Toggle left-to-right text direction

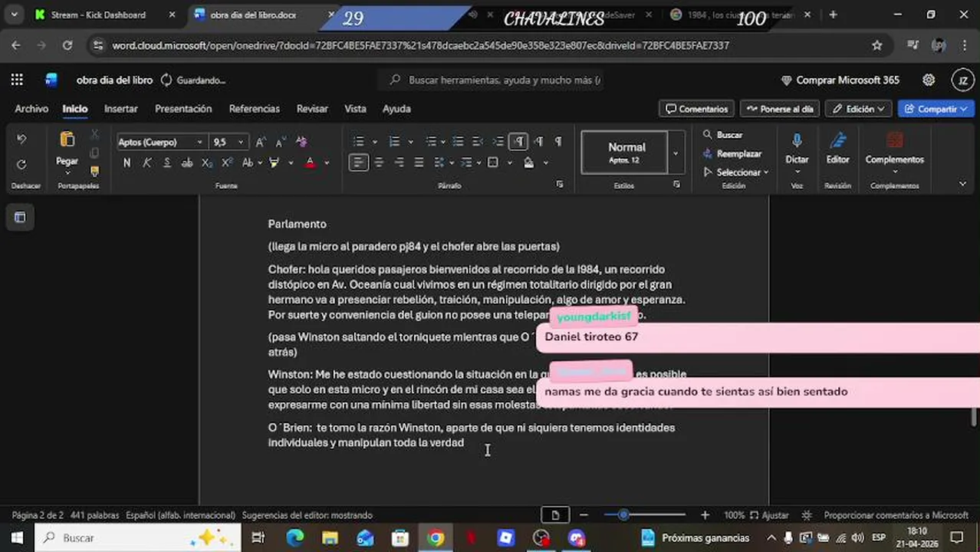pyautogui.click(x=518, y=142)
